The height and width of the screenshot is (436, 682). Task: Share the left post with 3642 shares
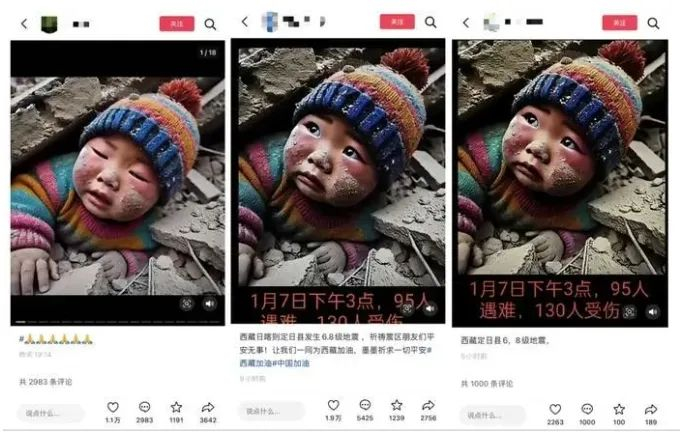point(208,407)
